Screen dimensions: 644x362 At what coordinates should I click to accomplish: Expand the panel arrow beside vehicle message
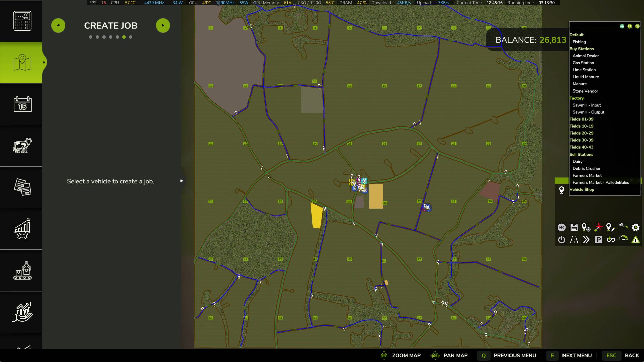tap(181, 181)
